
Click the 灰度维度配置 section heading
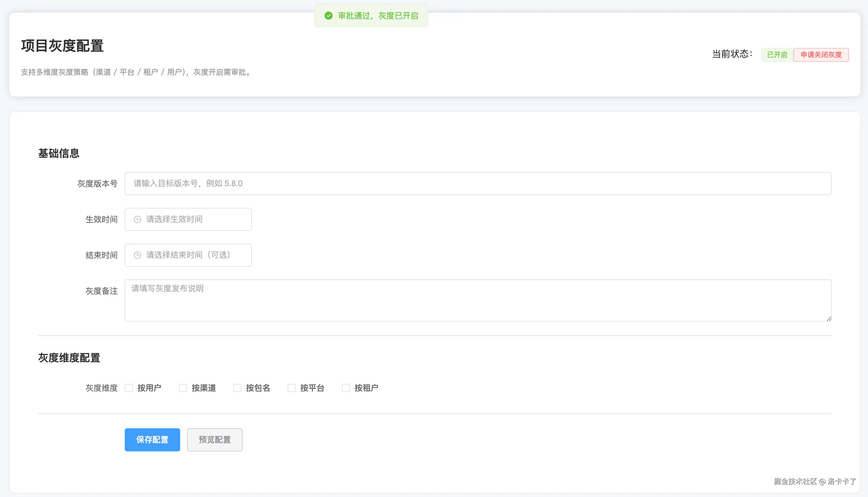[x=69, y=358]
